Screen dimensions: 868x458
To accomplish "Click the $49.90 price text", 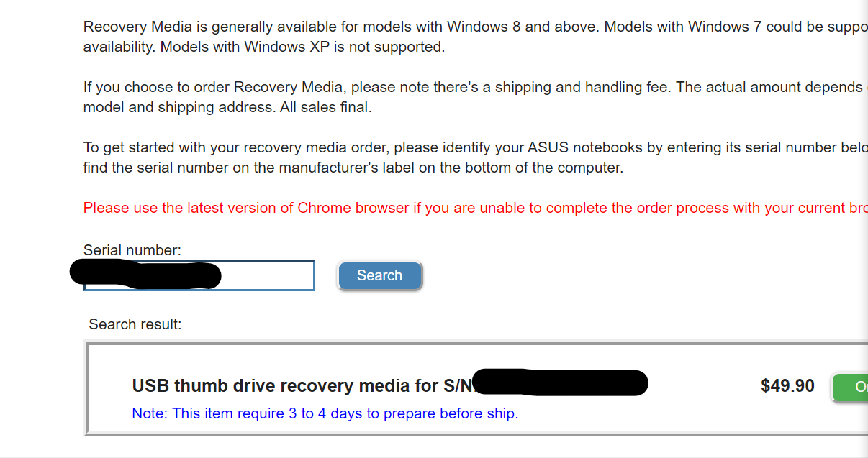I will [787, 386].
